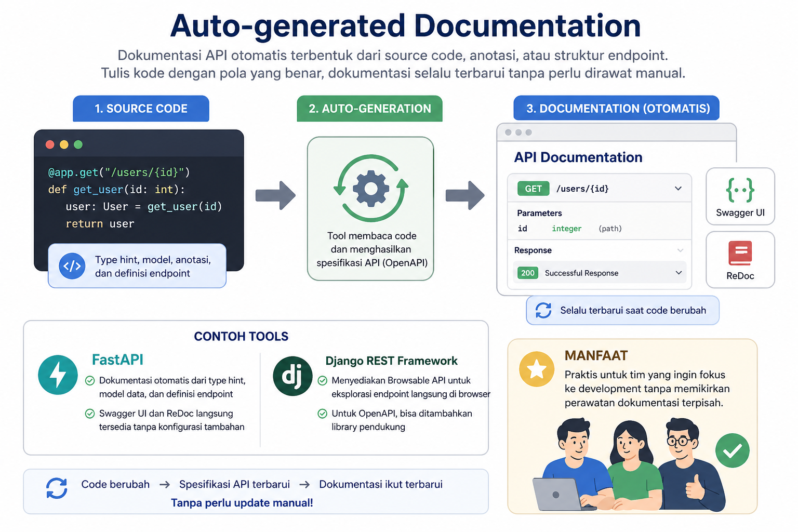This screenshot has width=798, height=532.
Task: Click the Dokumentasi ikut terbarui text
Action: point(381,484)
